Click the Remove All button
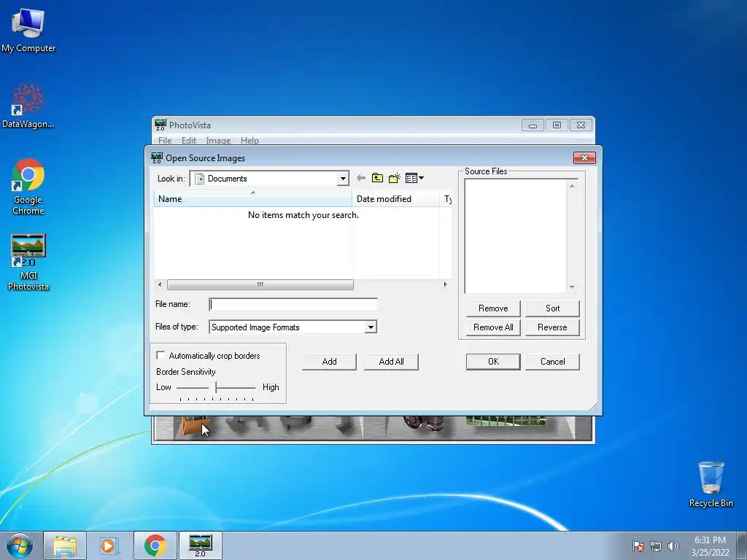Viewport: 747px width, 560px height. (493, 327)
